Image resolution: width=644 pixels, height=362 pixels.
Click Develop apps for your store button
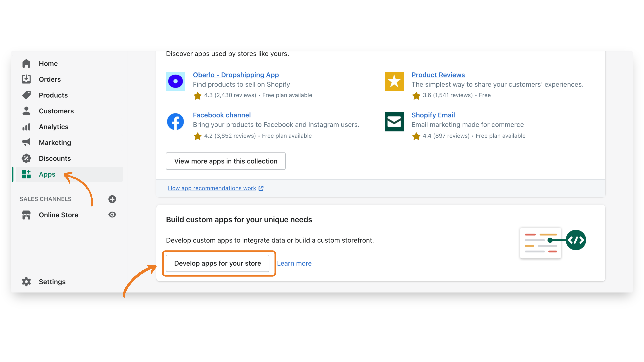[x=217, y=263]
